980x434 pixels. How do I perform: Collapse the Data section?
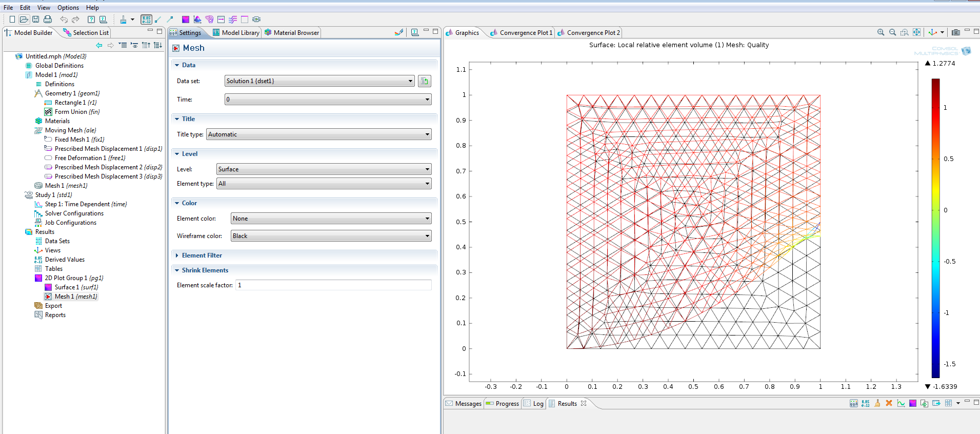pyautogui.click(x=177, y=65)
